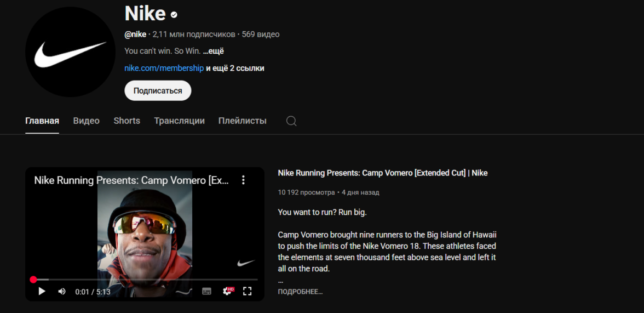644x313 pixels.
Task: Click the red video progress scrubber
Action: click(x=33, y=280)
